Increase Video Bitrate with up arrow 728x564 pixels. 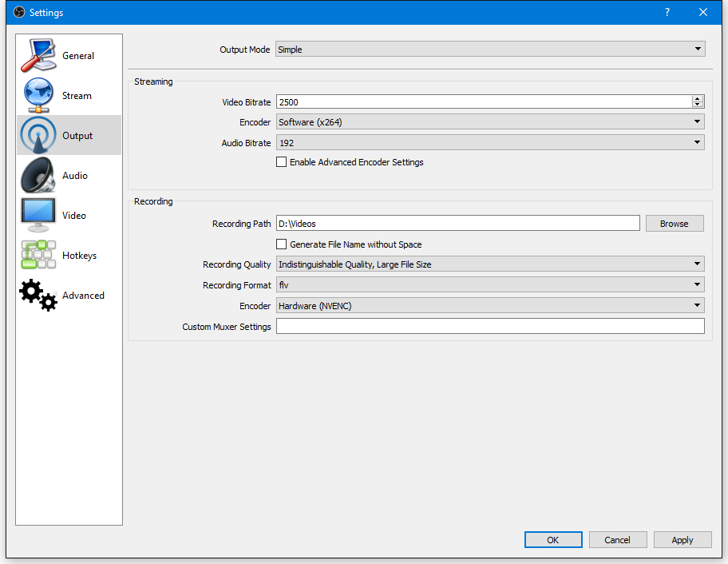point(698,98)
